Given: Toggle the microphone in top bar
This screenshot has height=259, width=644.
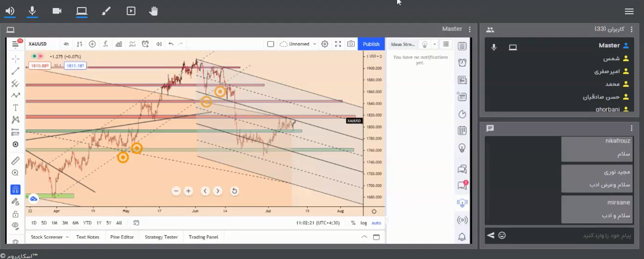Looking at the screenshot, I should pyautogui.click(x=32, y=11).
